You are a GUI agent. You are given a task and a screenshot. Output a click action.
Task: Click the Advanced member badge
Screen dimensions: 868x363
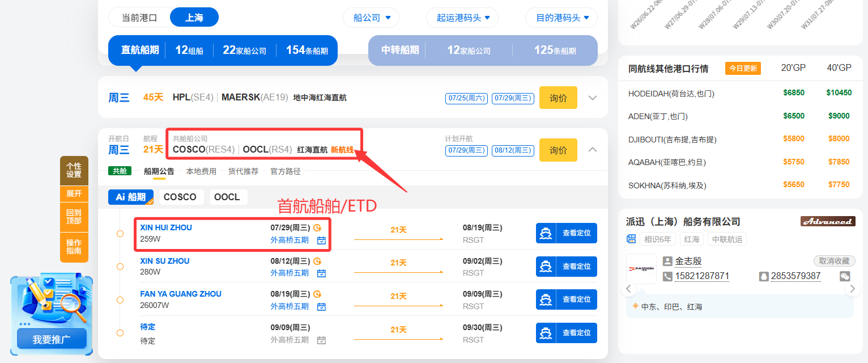click(827, 222)
